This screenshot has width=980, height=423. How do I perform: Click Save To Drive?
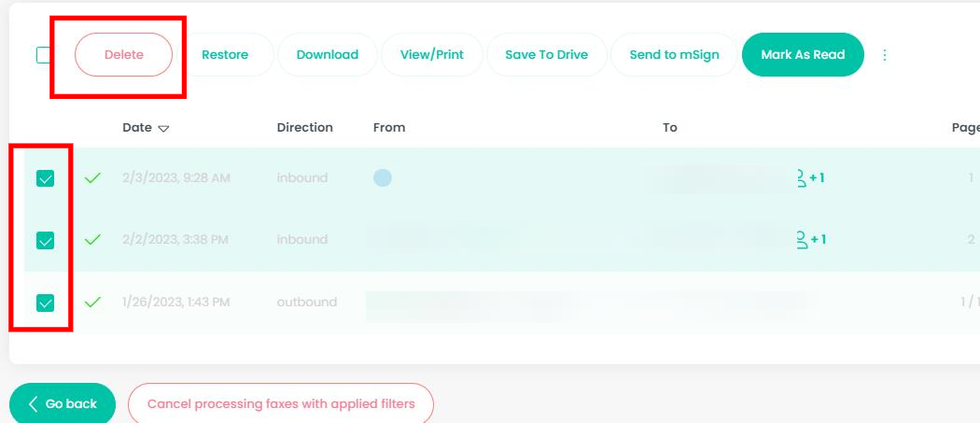[547, 54]
